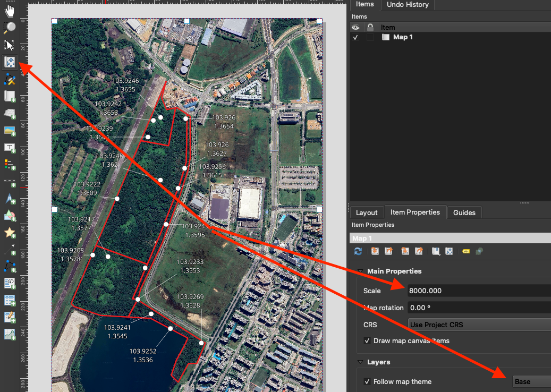
Task: Activate the Zoom magnifier tool
Action: pyautogui.click(x=10, y=27)
